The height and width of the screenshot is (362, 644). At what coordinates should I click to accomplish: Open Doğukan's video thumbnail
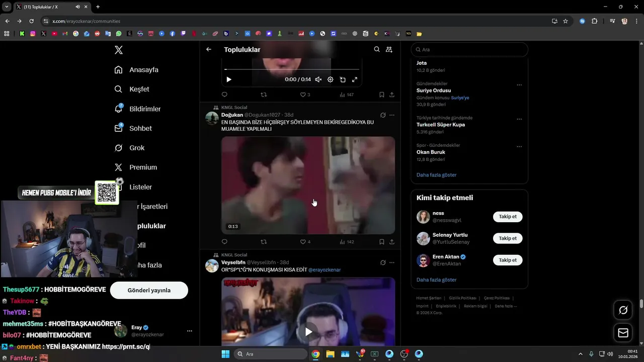(x=308, y=185)
